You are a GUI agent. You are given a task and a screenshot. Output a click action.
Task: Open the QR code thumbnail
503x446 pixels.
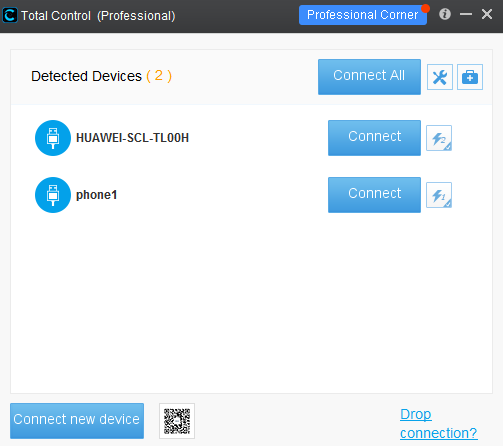177,421
